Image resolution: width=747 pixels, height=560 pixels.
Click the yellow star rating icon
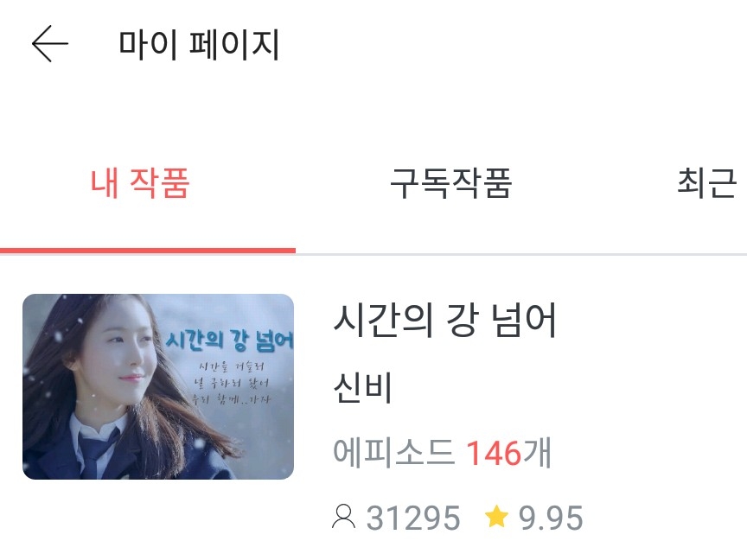[x=496, y=517]
